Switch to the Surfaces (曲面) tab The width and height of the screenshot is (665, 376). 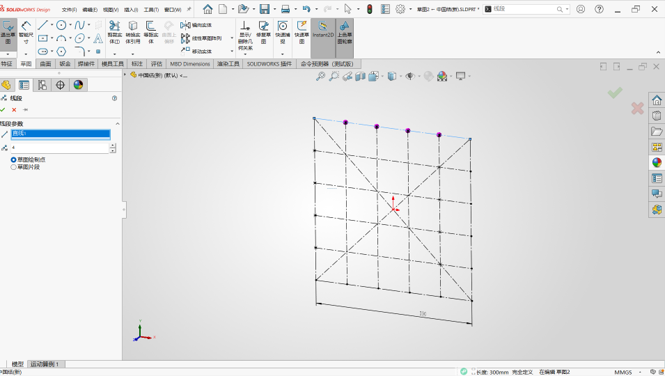45,64
